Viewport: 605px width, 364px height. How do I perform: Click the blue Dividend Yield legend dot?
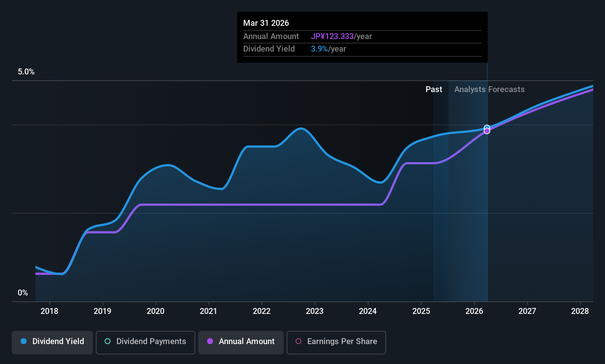click(24, 341)
